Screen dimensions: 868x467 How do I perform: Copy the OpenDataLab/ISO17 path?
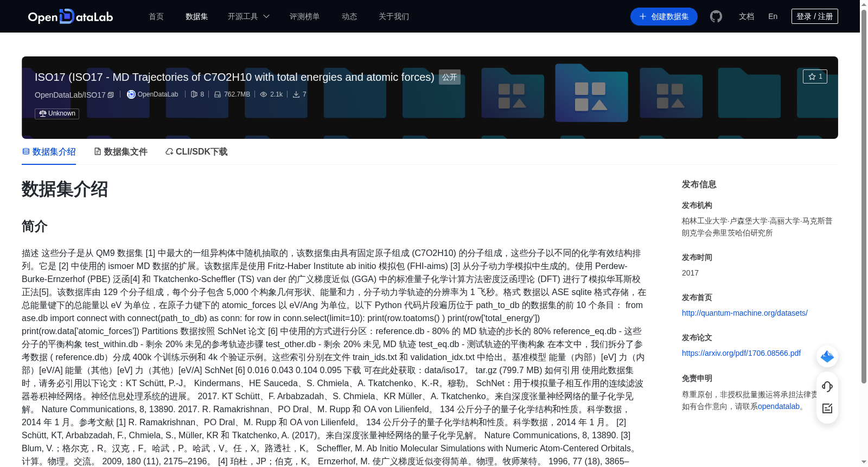click(x=111, y=95)
